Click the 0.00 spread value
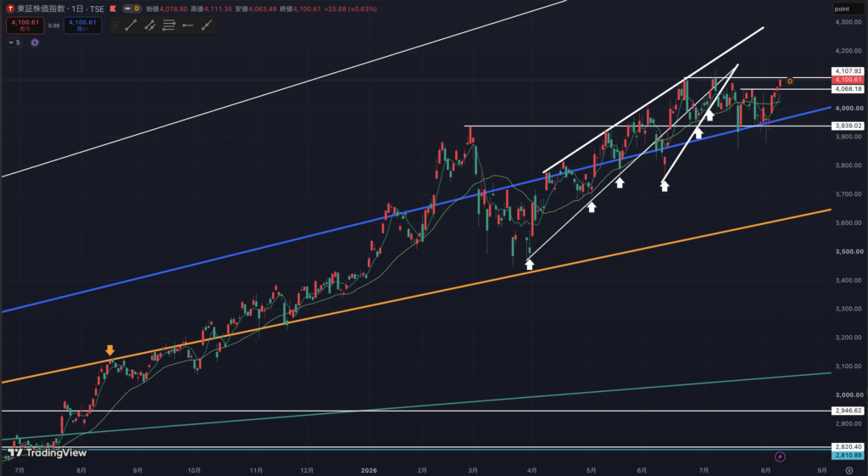868x476 pixels. click(x=53, y=25)
